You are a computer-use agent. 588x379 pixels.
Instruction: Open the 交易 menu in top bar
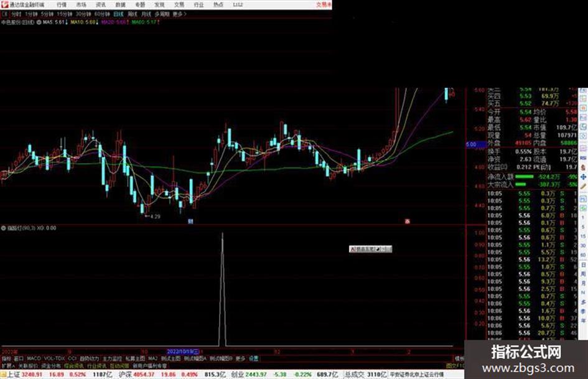(x=179, y=5)
